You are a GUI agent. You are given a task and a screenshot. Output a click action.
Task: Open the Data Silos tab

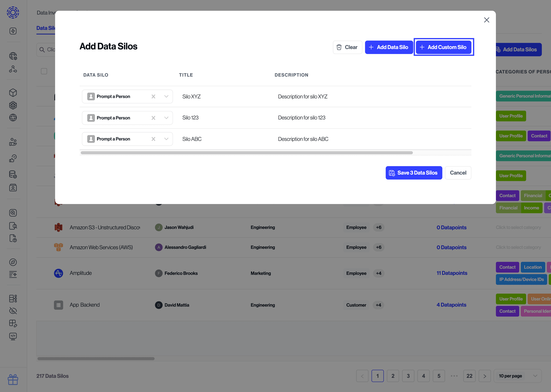[x=46, y=28]
